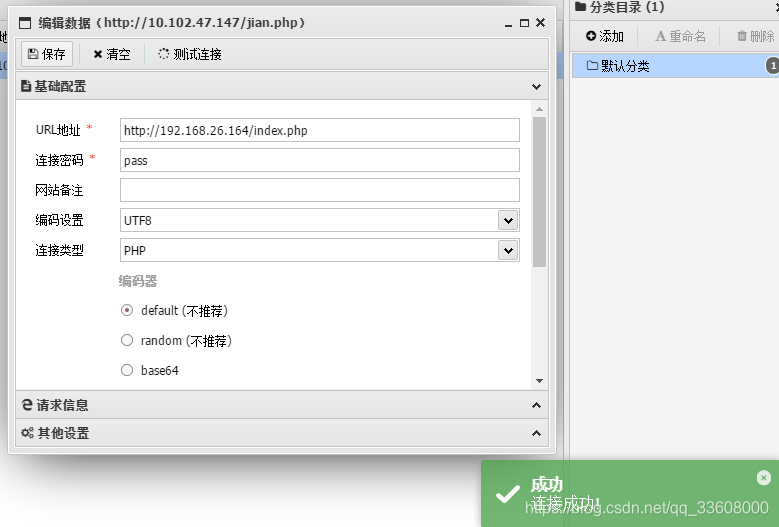Collapse the 基础配置 section

[536, 86]
